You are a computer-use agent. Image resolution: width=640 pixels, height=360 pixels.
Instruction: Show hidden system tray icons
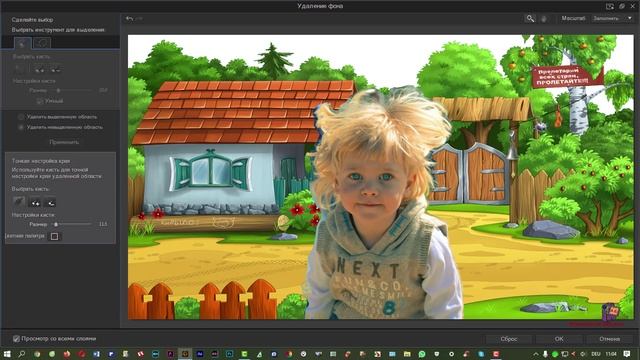(536, 354)
